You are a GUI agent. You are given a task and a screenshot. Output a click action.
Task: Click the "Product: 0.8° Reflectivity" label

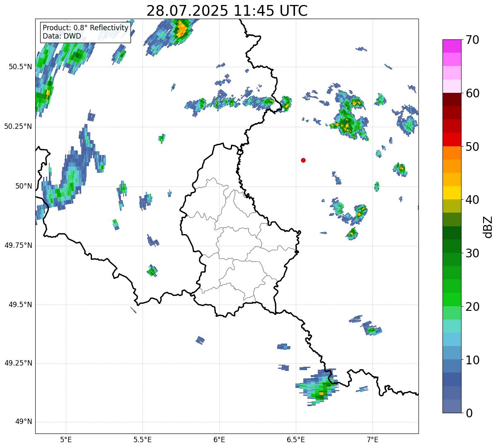(86, 28)
